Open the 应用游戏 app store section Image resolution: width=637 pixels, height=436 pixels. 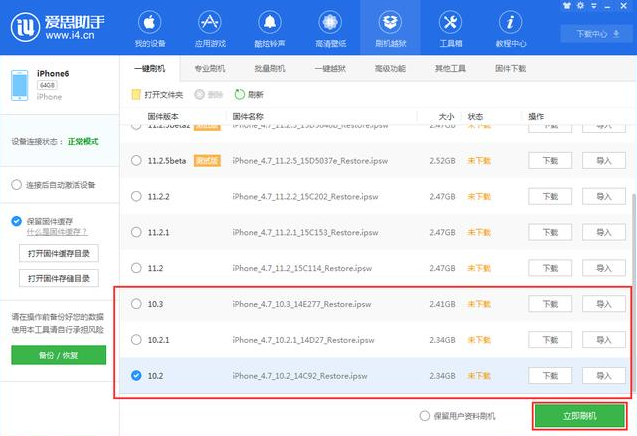pyautogui.click(x=210, y=28)
